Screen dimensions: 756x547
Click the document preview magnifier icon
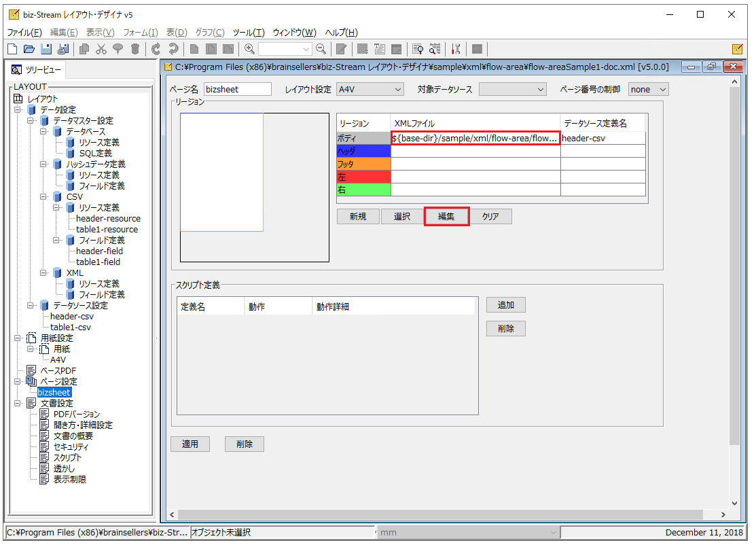tap(418, 49)
